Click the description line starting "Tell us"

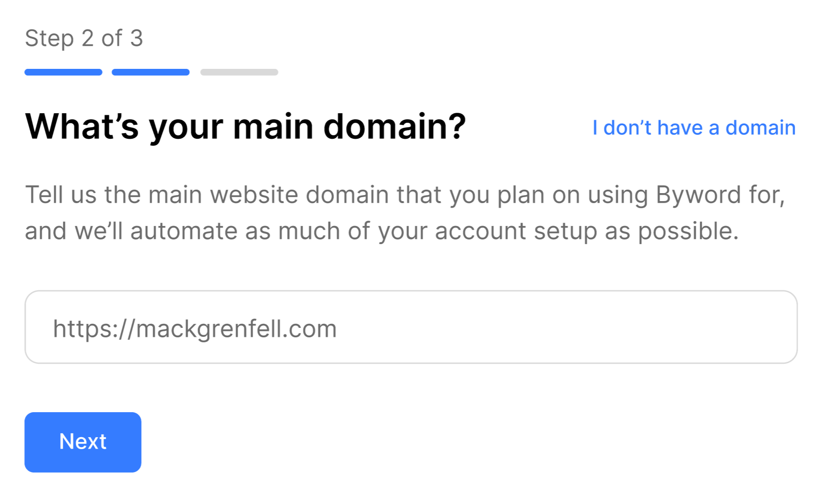[405, 195]
